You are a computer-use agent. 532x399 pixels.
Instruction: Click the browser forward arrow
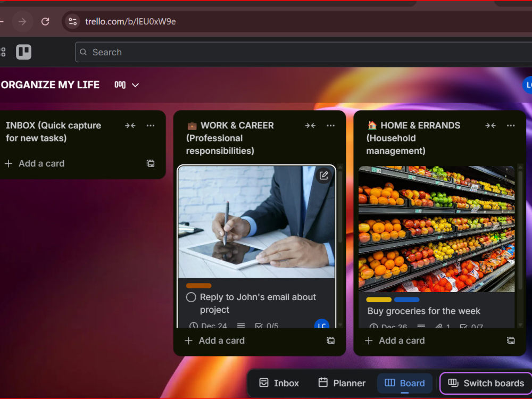pyautogui.click(x=22, y=22)
